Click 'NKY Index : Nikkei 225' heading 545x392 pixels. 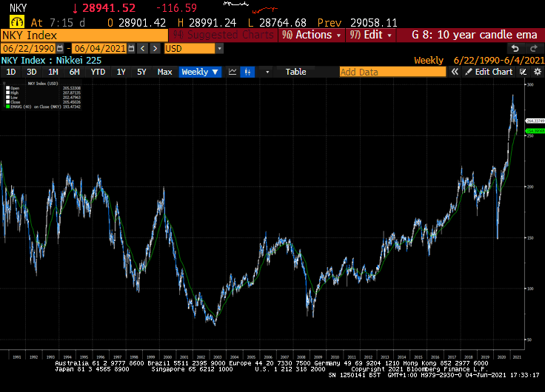point(51,61)
